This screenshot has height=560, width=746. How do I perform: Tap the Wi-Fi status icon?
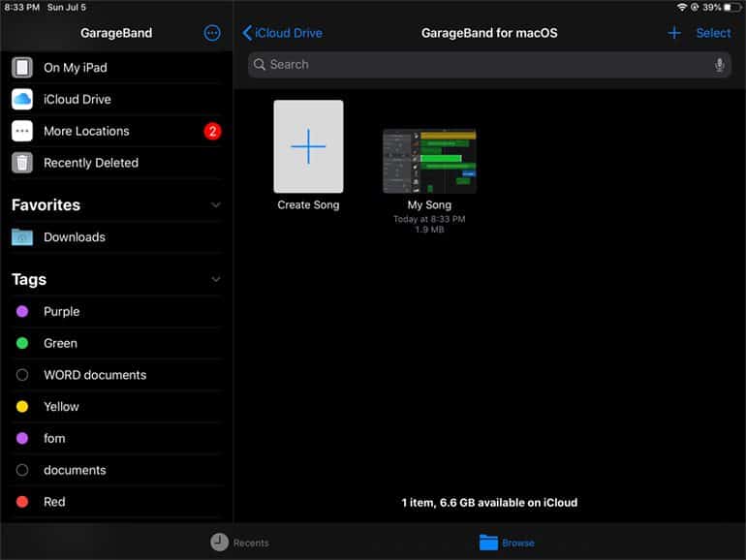point(682,7)
